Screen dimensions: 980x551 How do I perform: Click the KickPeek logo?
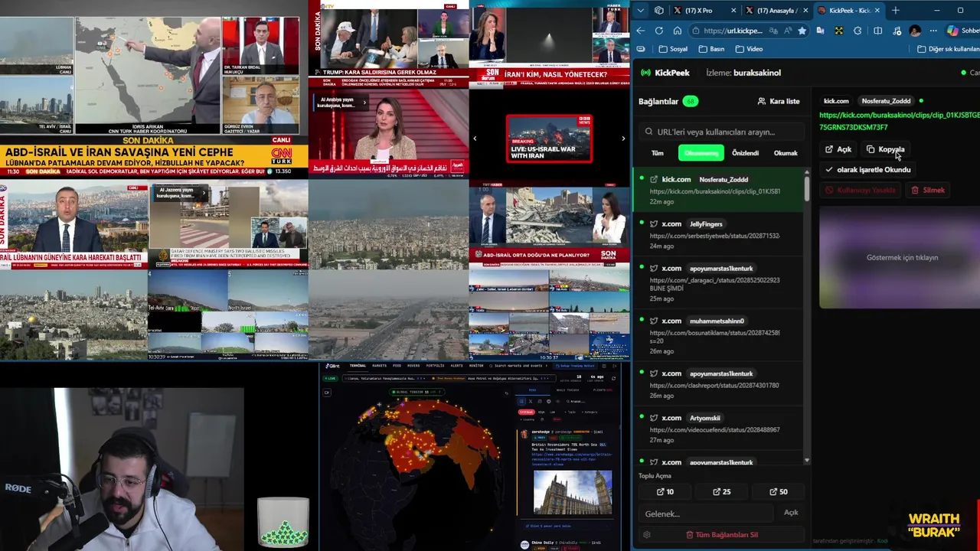(665, 73)
